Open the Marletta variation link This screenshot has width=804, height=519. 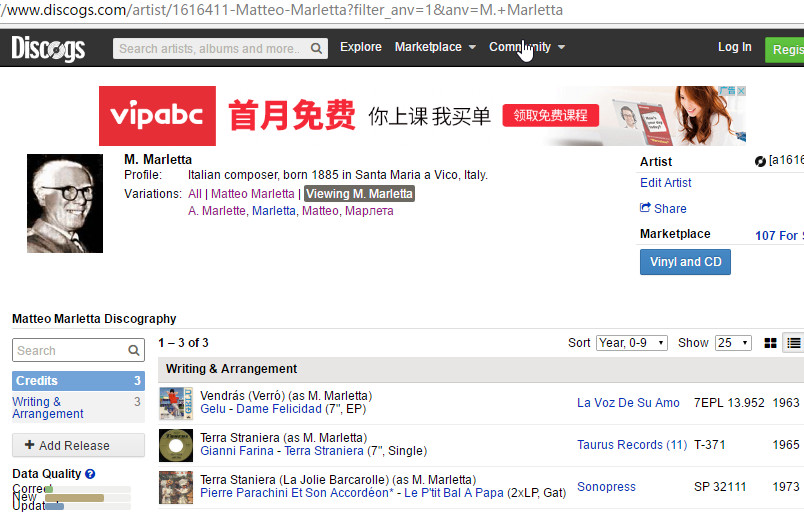pyautogui.click(x=274, y=211)
